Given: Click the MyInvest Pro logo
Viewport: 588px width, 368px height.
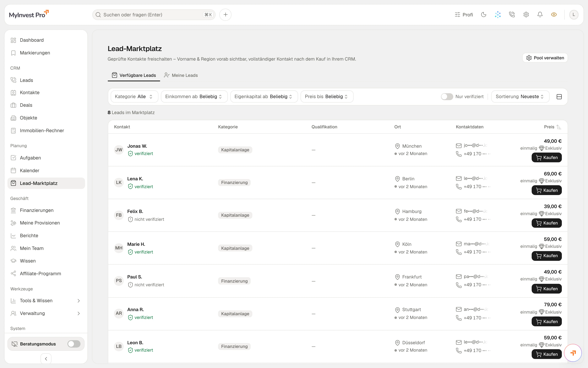Looking at the screenshot, I should pos(29,14).
